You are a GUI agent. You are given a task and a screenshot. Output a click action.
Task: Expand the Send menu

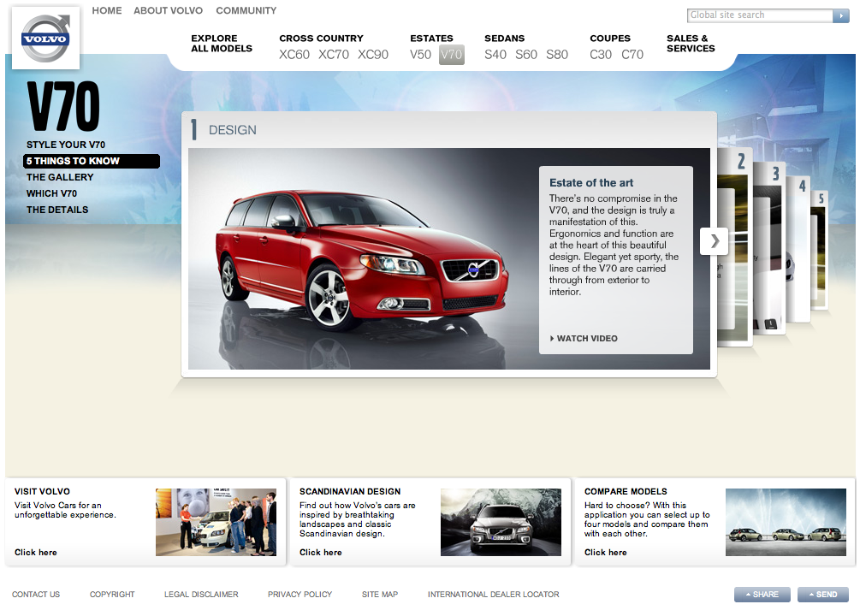(822, 595)
